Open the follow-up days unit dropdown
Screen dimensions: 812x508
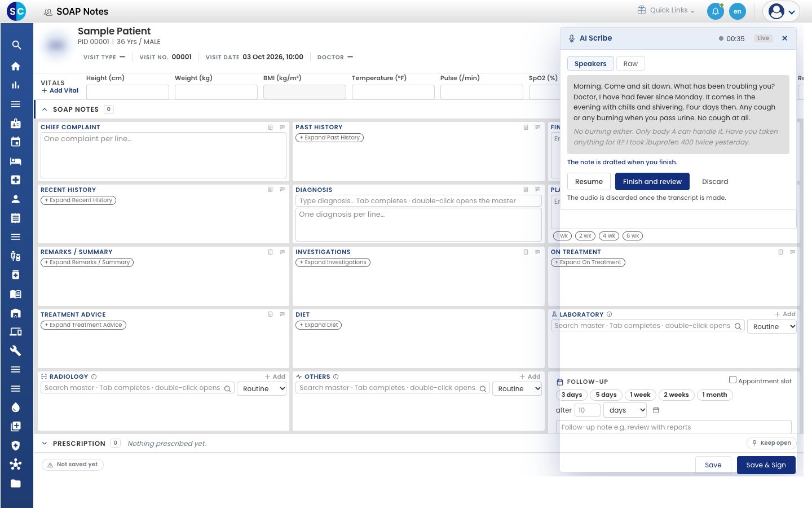(x=625, y=410)
